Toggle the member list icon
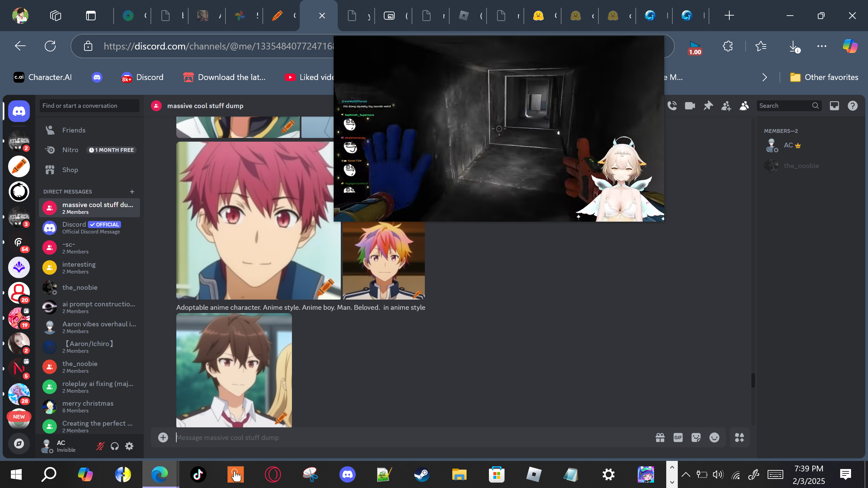Screen dimensions: 868x488 [744, 106]
